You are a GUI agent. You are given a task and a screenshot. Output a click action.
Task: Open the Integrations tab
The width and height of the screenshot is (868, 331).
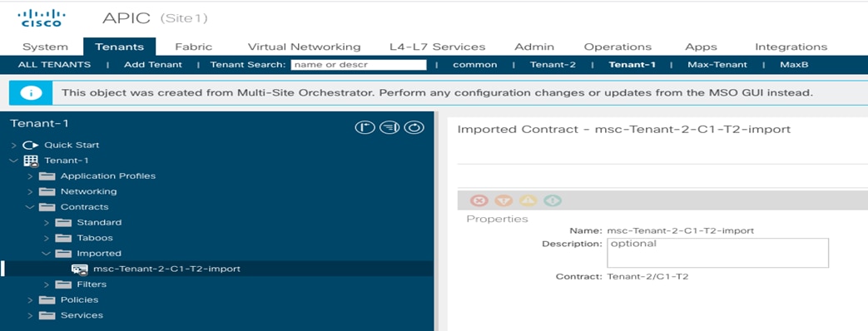coord(791,47)
